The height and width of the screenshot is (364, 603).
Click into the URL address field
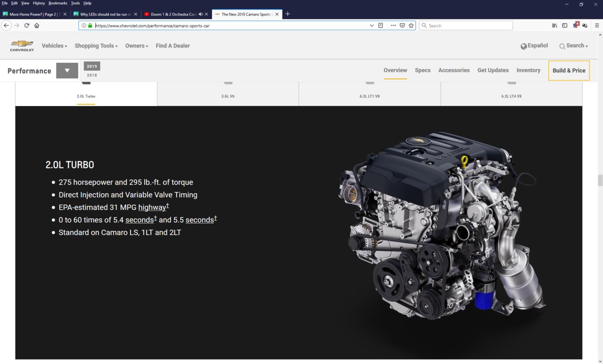[x=231, y=25]
